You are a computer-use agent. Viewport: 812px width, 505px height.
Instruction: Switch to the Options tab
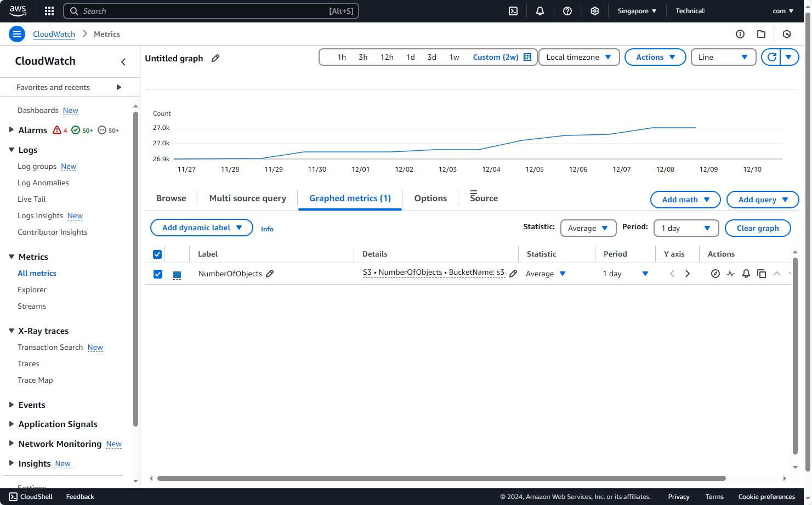click(x=430, y=198)
